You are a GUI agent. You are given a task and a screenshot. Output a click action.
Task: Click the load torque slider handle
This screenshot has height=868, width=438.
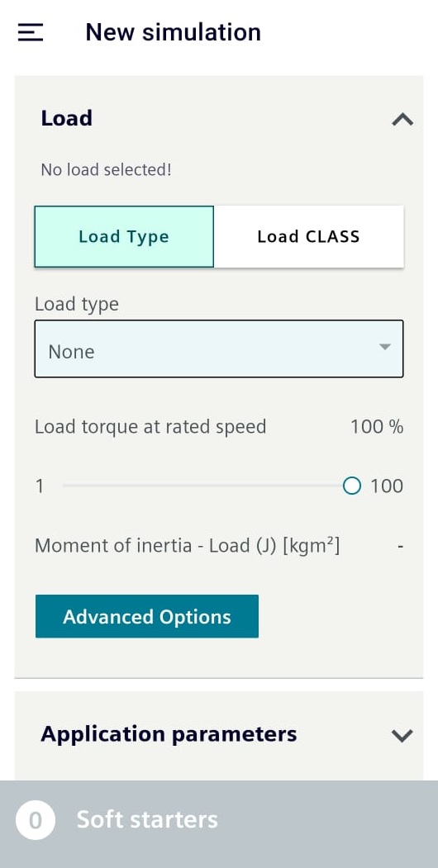click(x=351, y=486)
